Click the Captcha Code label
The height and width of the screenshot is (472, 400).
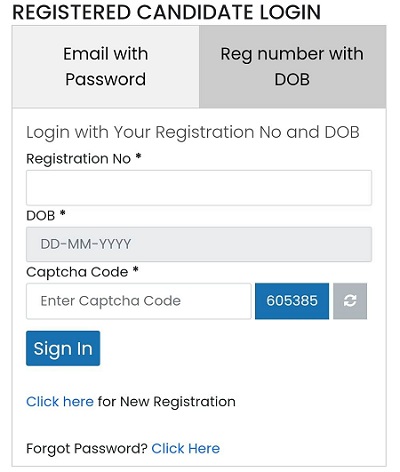click(77, 272)
